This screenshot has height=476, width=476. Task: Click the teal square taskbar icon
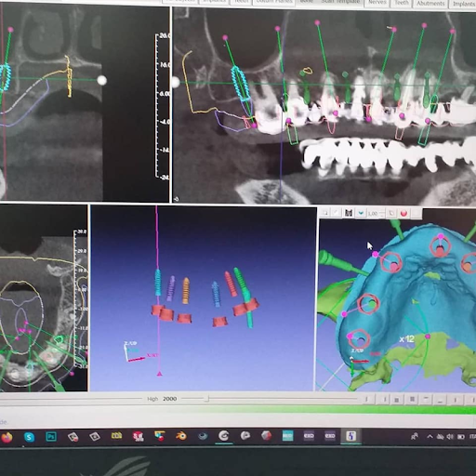coord(287,436)
